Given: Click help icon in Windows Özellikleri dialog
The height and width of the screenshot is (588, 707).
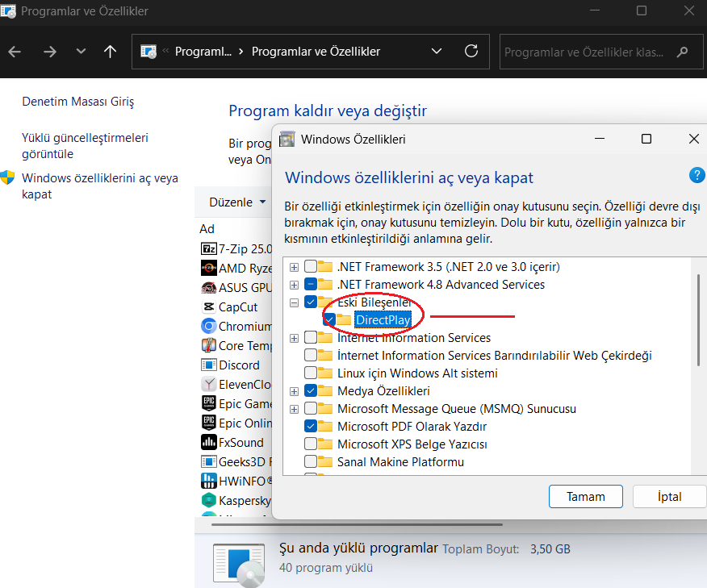Looking at the screenshot, I should point(697,175).
